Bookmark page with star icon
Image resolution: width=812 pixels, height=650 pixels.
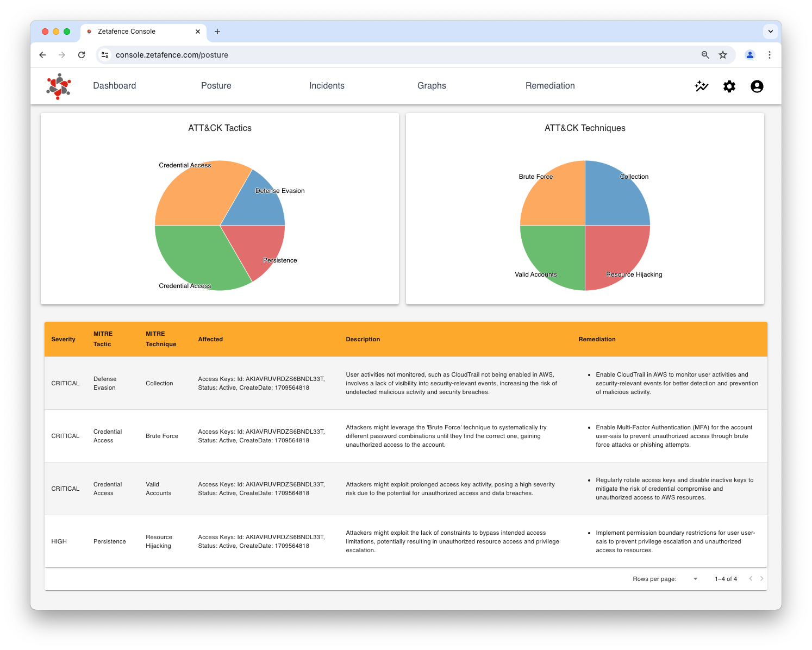click(x=723, y=55)
